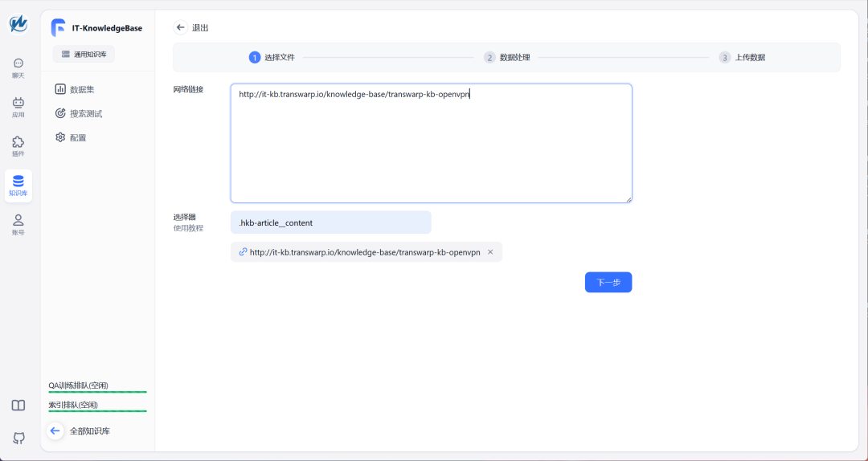Open the 使用教程 tutorial link
868x461 pixels.
click(x=188, y=228)
